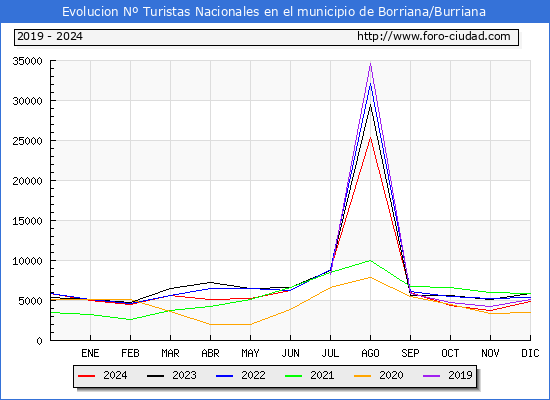Click the 5000 y-axis value
This screenshot has width=550, height=400.
[31, 301]
